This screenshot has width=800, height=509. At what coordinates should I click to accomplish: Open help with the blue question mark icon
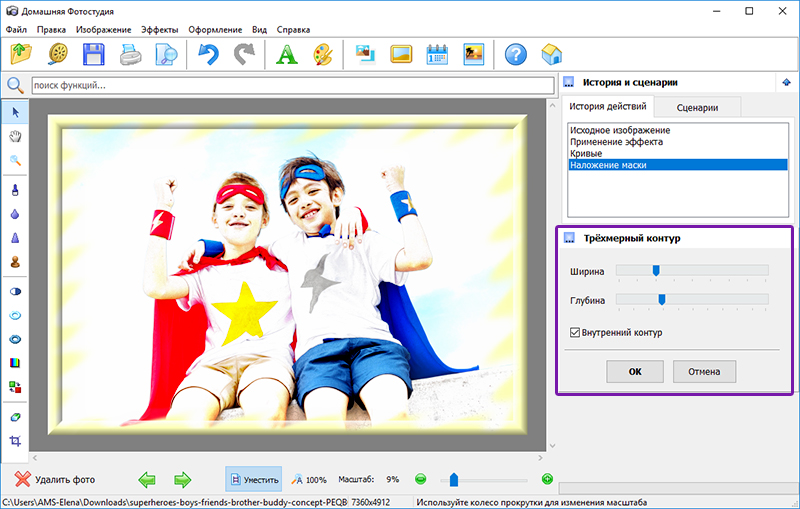[516, 54]
